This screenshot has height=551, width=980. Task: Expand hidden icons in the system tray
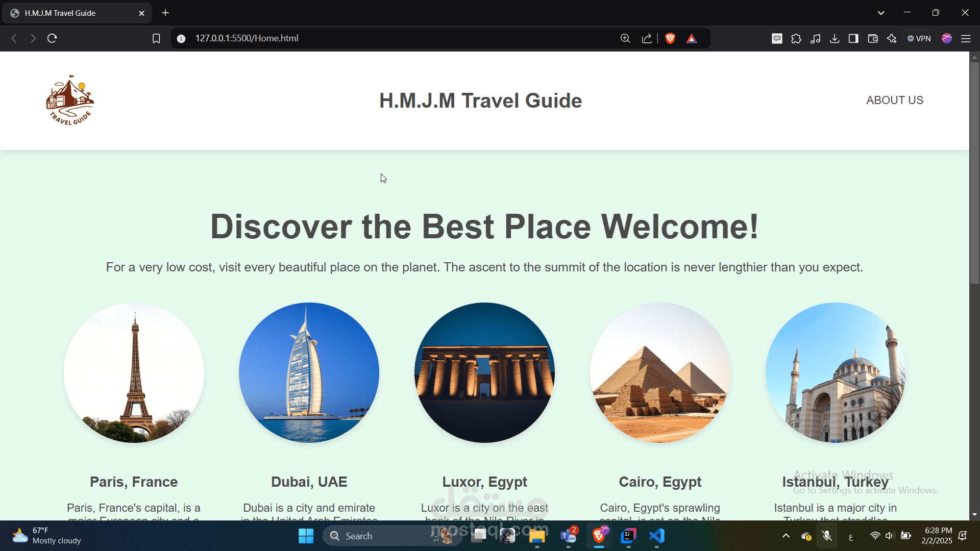click(786, 536)
